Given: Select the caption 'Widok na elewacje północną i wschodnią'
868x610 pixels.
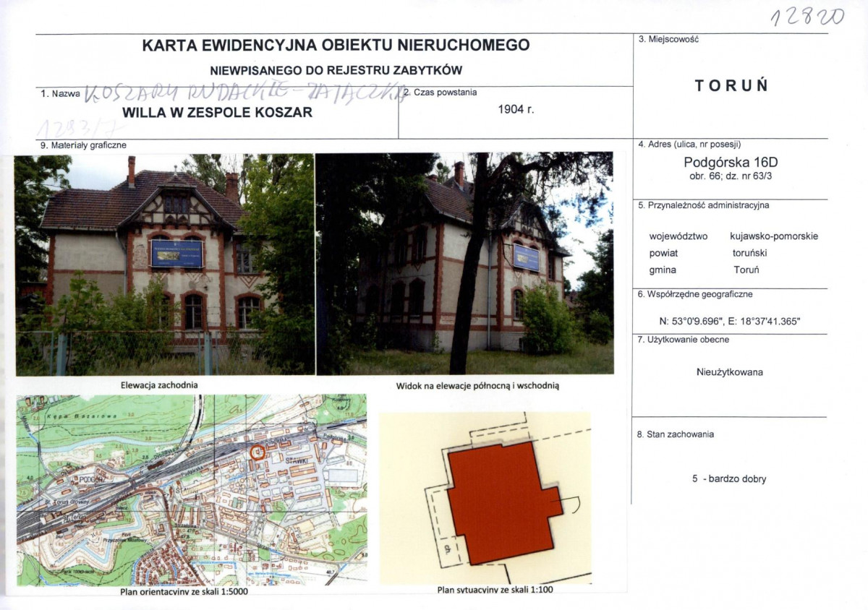Looking at the screenshot, I should point(478,386).
